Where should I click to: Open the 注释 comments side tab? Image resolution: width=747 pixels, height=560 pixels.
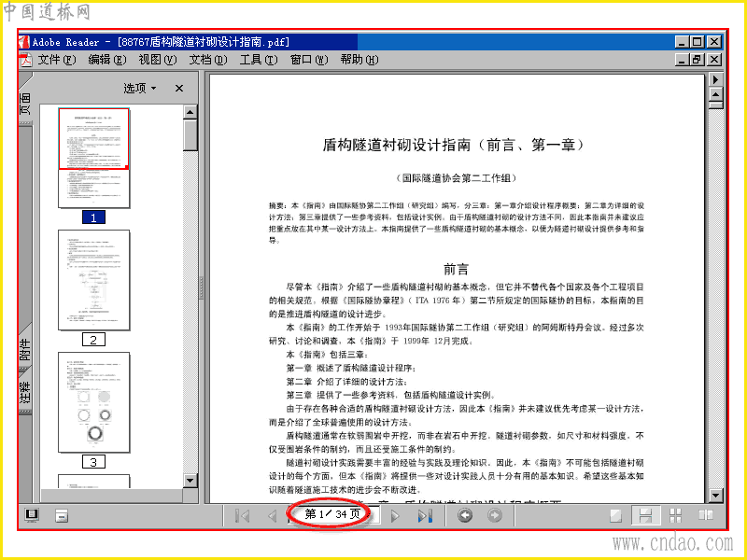25,390
